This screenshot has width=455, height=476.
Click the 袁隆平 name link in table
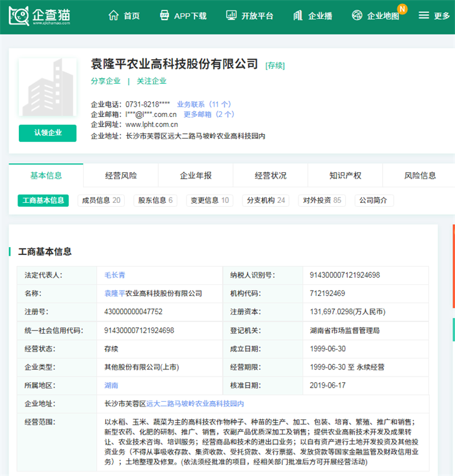[115, 293]
